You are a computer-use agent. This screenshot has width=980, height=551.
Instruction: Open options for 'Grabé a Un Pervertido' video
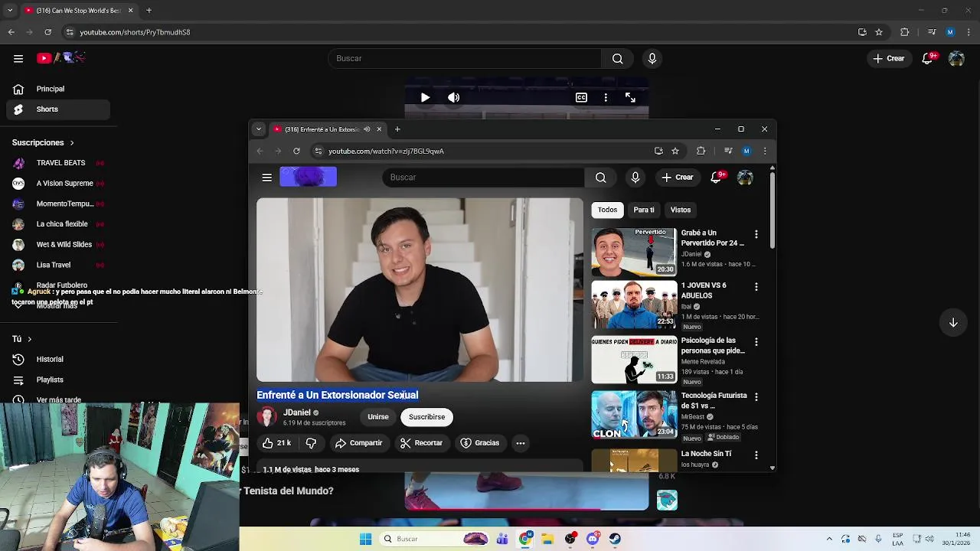[x=756, y=234]
